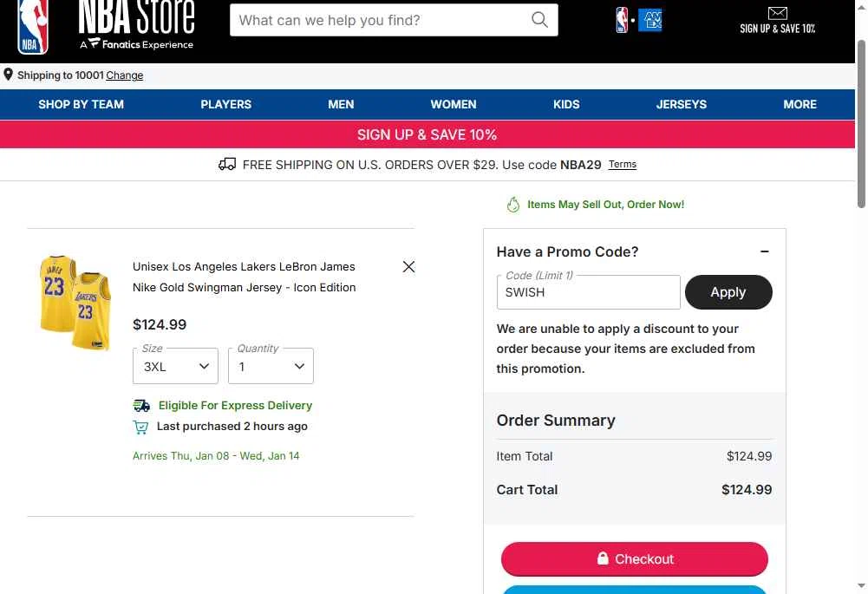
Task: Click the envelope sign-up icon
Action: pos(777,13)
